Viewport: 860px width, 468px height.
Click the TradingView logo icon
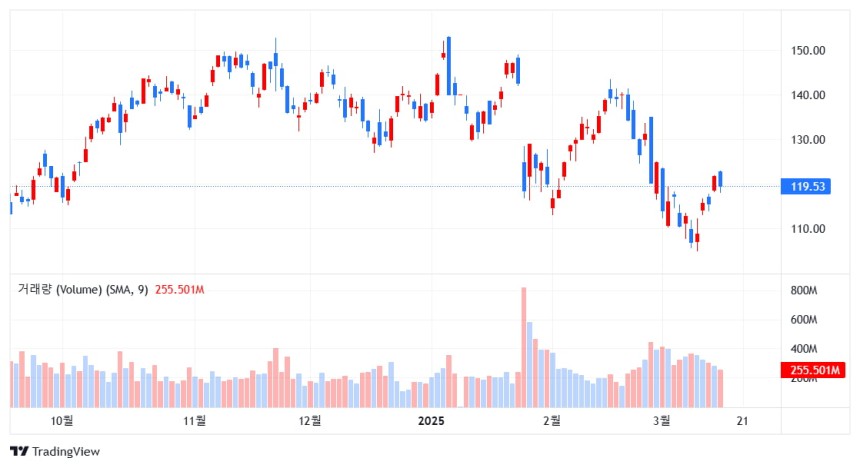(x=19, y=452)
